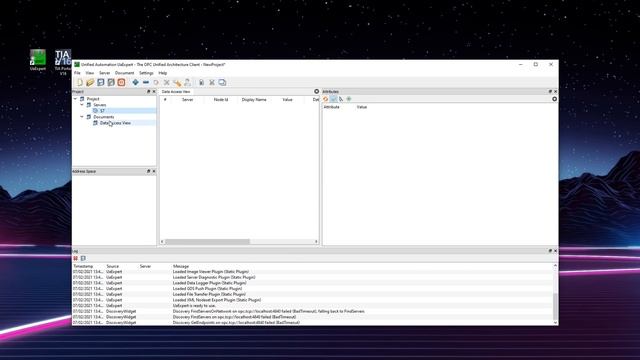Sort by Display Name column header

pos(254,100)
